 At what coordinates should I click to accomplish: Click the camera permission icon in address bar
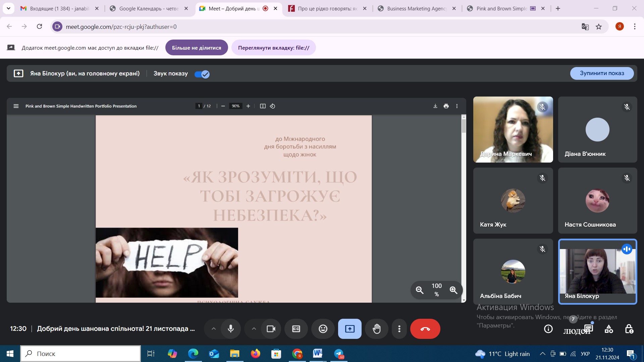tap(57, 26)
